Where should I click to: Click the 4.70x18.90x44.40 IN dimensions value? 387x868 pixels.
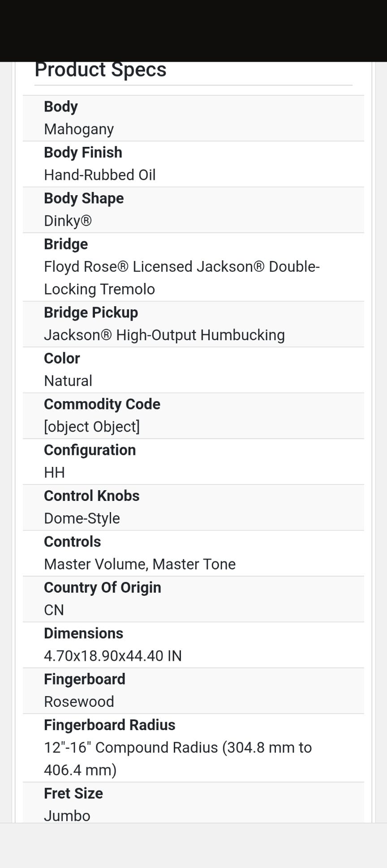coord(113,656)
